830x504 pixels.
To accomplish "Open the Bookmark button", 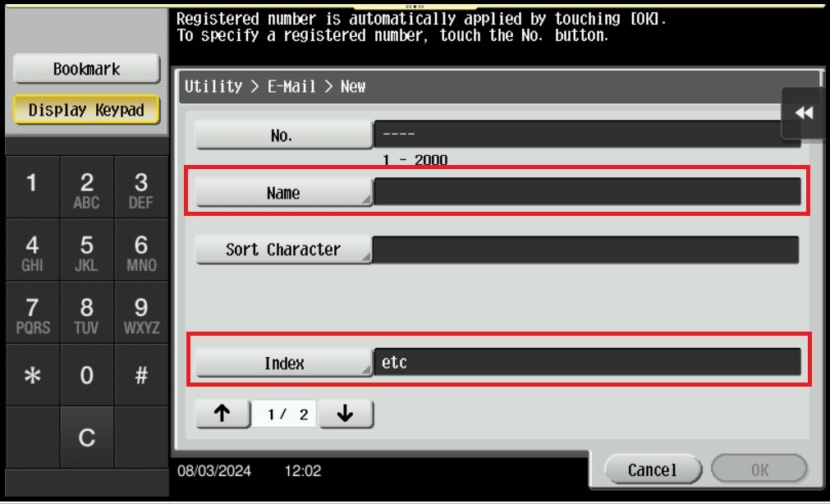I will [x=86, y=70].
